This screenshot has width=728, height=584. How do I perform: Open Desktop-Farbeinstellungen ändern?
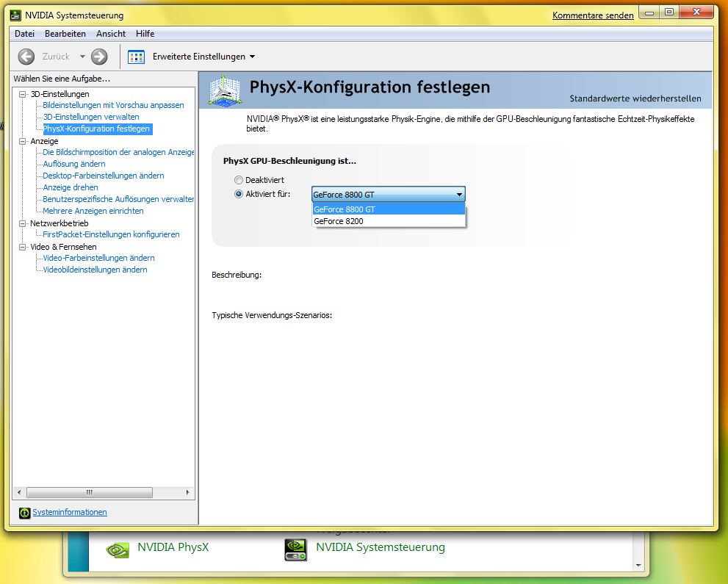pos(104,176)
